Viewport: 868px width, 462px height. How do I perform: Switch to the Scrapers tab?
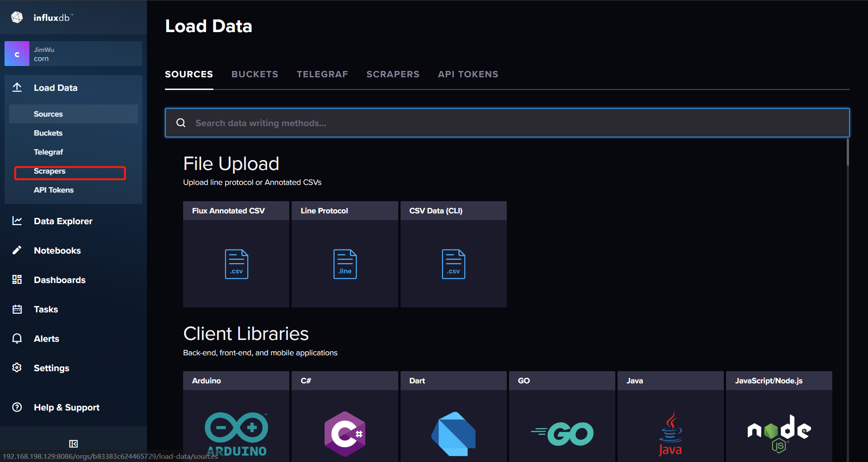click(393, 74)
